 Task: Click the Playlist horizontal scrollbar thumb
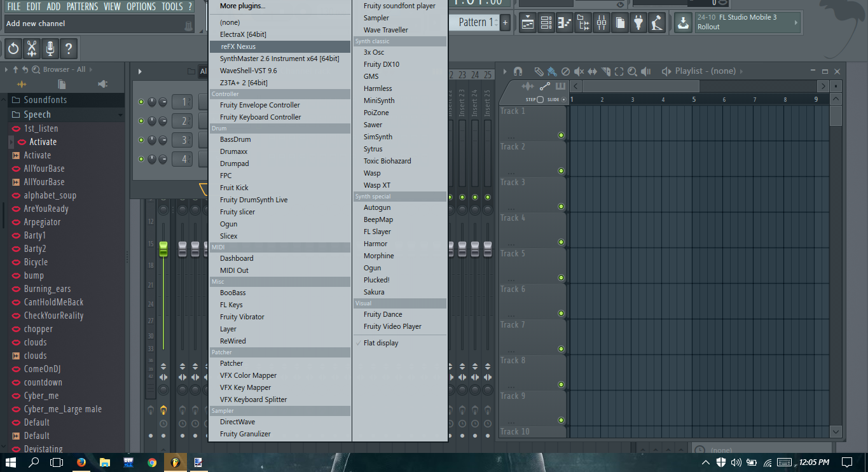pyautogui.click(x=640, y=86)
